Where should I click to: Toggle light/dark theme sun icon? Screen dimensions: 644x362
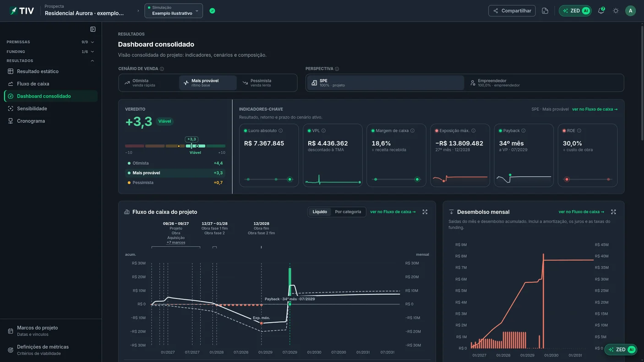click(616, 11)
